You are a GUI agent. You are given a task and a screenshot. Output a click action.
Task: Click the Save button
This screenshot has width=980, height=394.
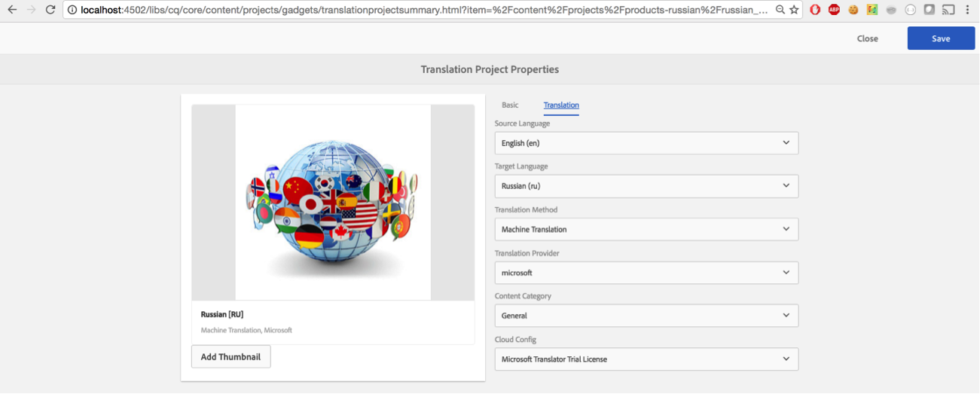click(941, 38)
